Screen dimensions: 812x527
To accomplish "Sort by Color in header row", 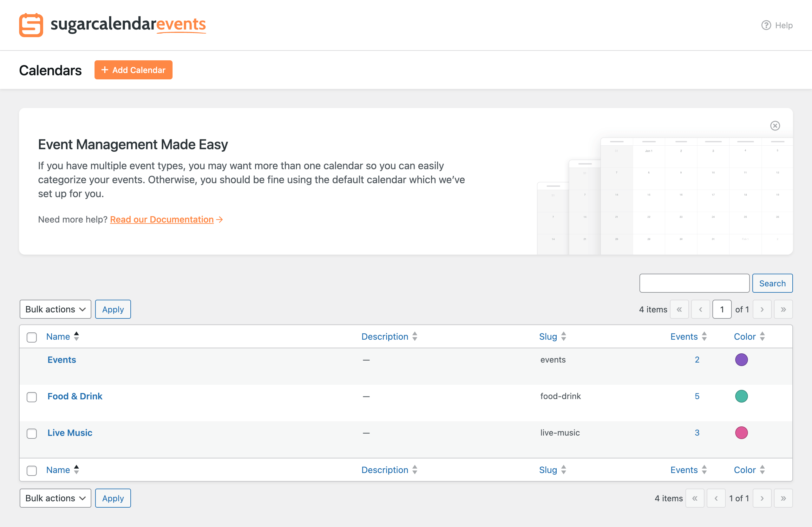I will (744, 337).
